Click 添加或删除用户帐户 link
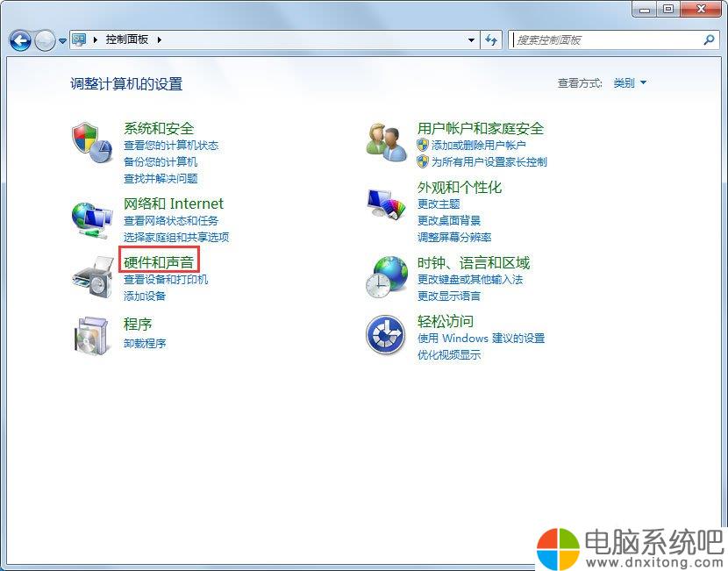The image size is (728, 571). click(478, 146)
